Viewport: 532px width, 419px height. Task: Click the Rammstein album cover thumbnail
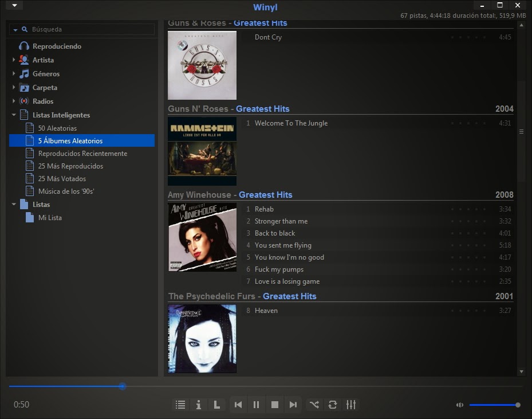202,151
